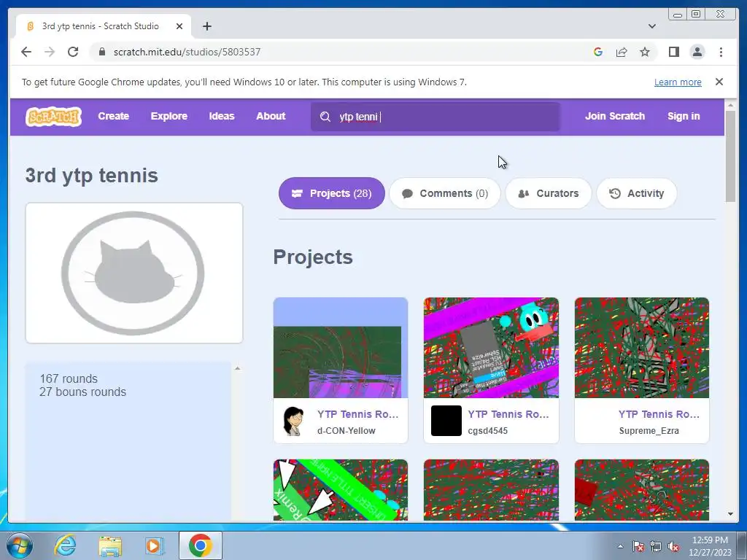Click the search magnifier icon in the Scratch search box

pyautogui.click(x=325, y=117)
